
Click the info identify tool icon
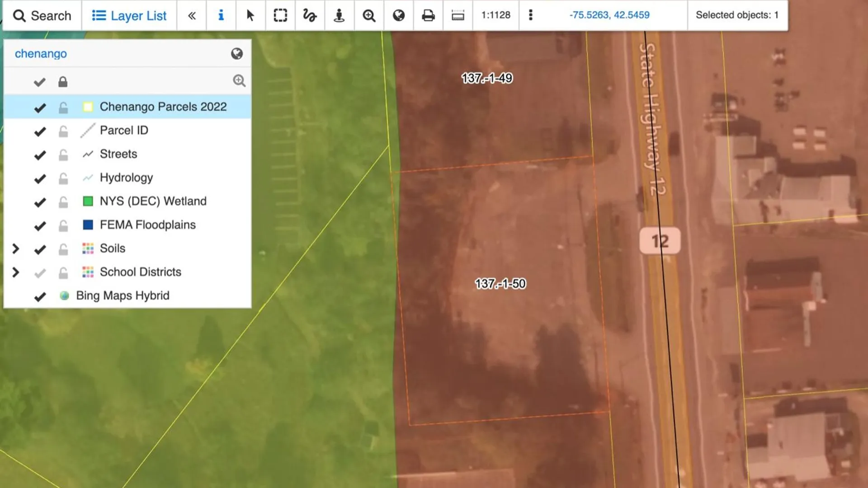click(221, 15)
